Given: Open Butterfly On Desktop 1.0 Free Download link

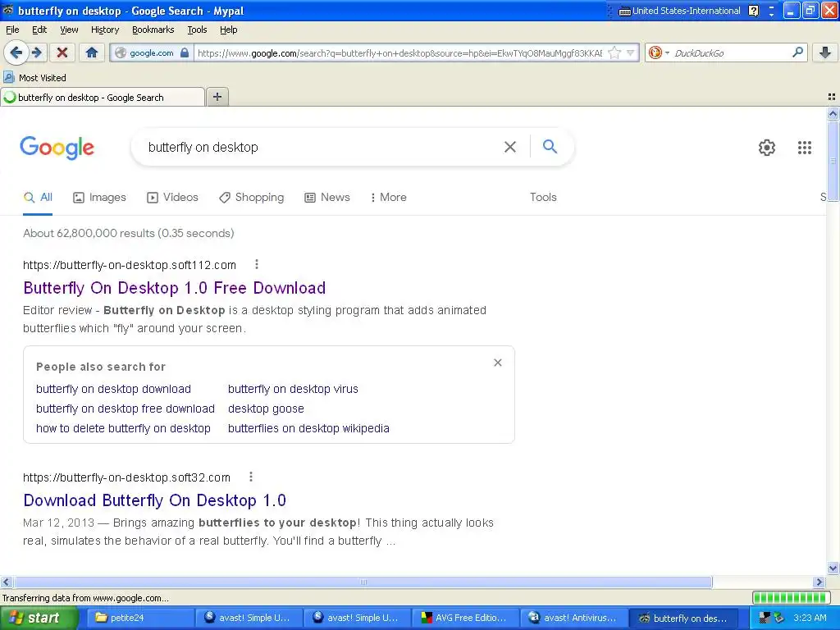Looking at the screenshot, I should point(175,288).
